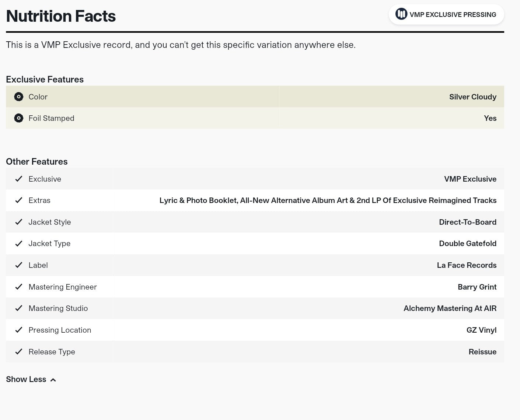Viewport: 520px width, 420px height.
Task: Click the Lyric & Photo Booklet extras description
Action: [328, 200]
